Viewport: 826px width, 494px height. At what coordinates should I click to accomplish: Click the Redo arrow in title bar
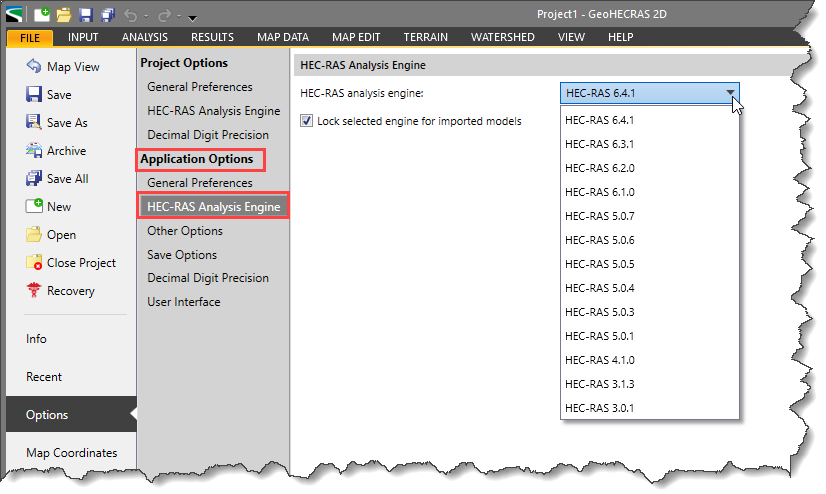pyautogui.click(x=164, y=15)
